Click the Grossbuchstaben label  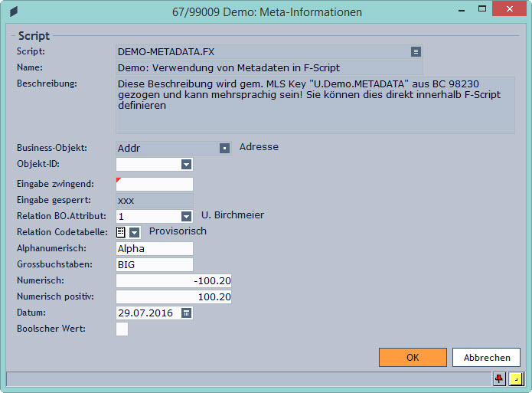click(54, 264)
